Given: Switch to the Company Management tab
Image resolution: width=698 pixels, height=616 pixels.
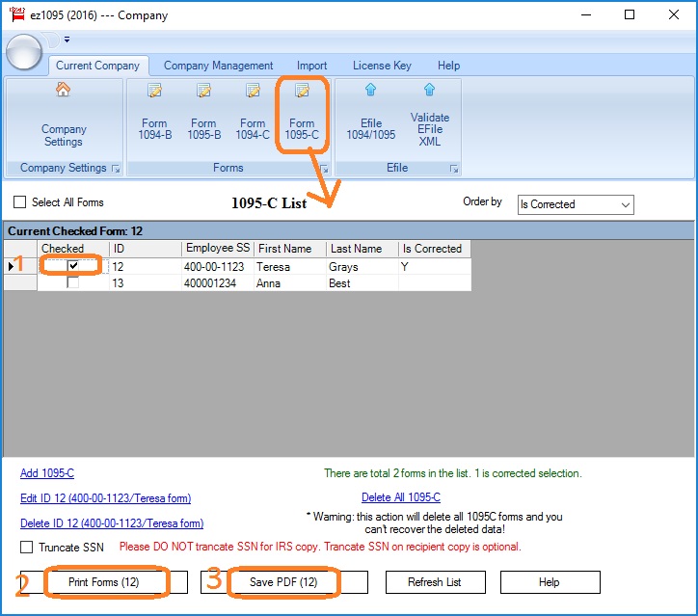Looking at the screenshot, I should point(218,66).
